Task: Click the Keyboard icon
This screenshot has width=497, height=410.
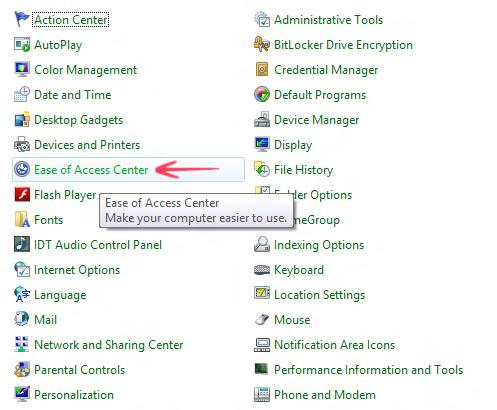Action: pyautogui.click(x=262, y=269)
